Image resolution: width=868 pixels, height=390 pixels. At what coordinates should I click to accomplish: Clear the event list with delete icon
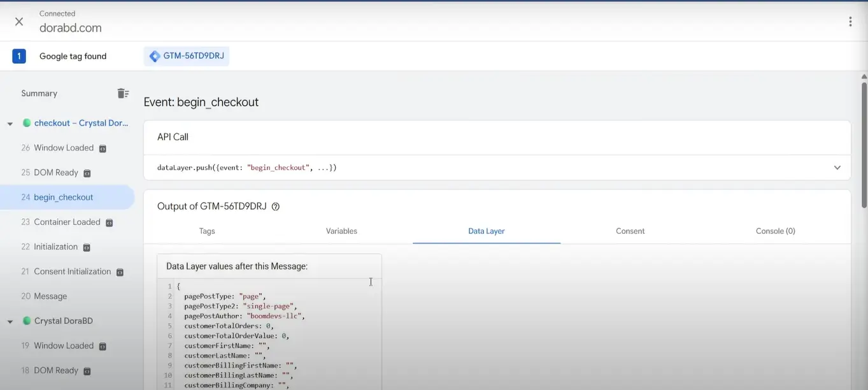click(x=123, y=94)
